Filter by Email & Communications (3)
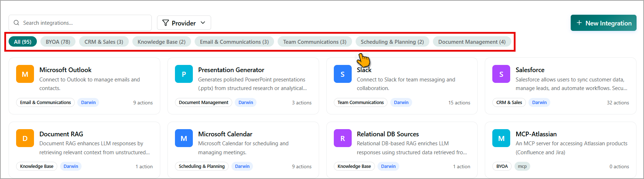The image size is (644, 179). point(234,42)
